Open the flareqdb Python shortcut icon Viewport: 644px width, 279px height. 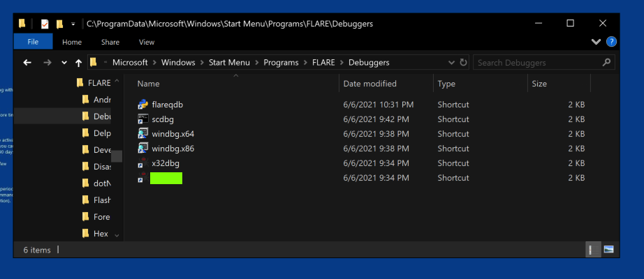point(142,105)
